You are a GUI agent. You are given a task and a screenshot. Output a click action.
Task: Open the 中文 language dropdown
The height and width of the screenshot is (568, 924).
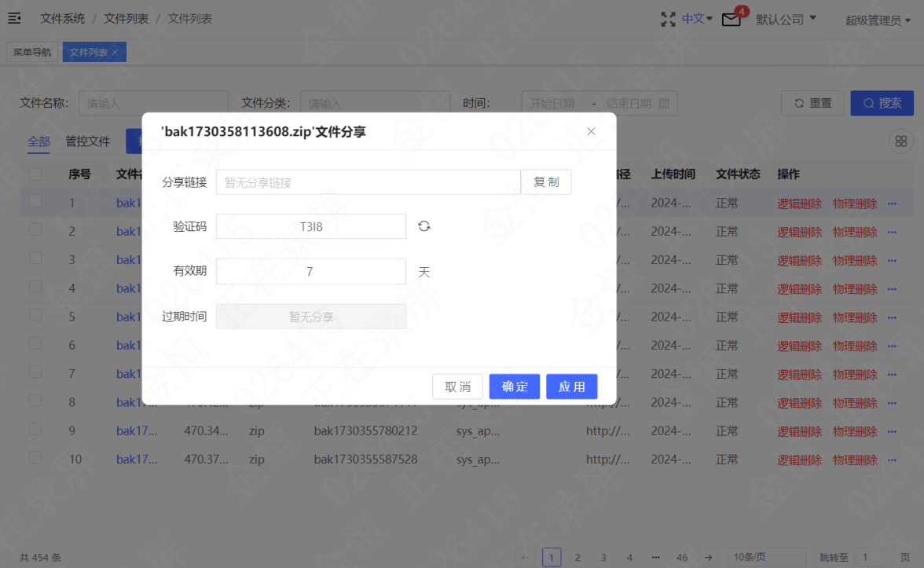tap(697, 19)
